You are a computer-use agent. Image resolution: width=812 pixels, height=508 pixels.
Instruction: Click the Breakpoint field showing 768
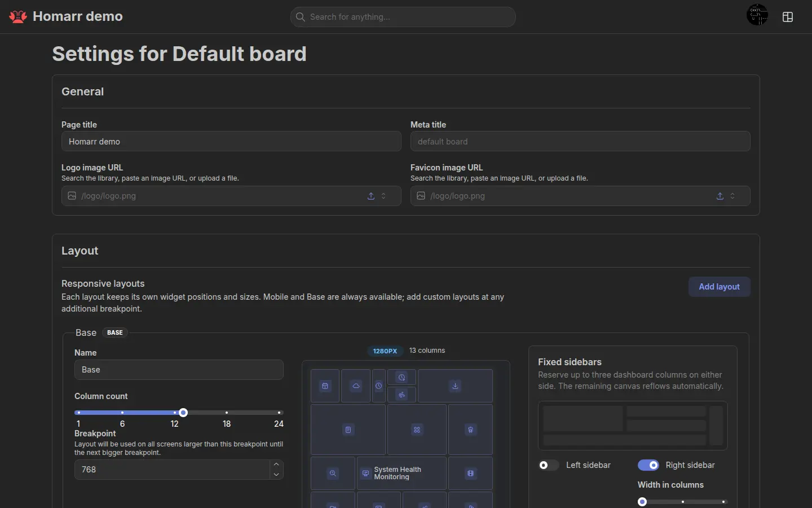[x=179, y=470]
